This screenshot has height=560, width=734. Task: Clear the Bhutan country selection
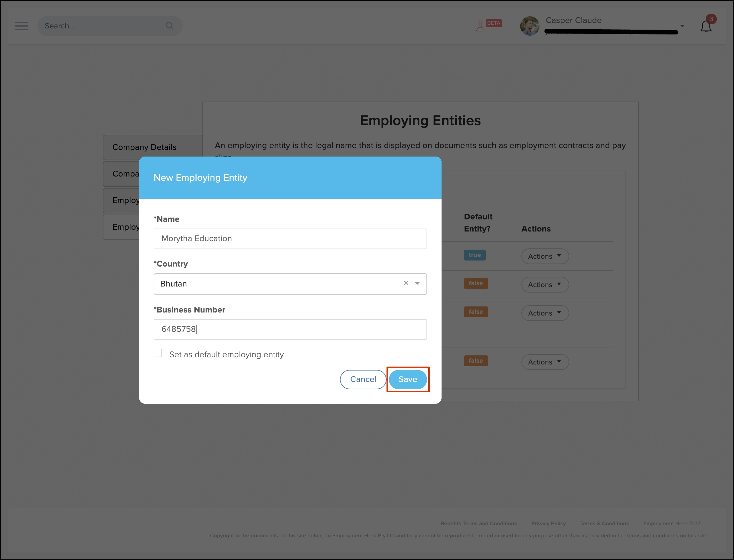(x=406, y=283)
